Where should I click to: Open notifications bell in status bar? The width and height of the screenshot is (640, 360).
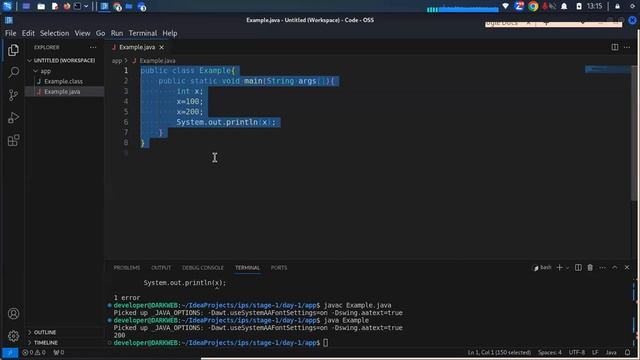coord(627,352)
